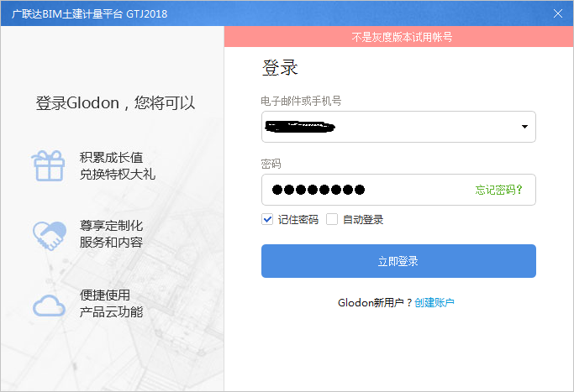Click the 创建账户 link
Screen dimensions: 574x392
(x=434, y=303)
